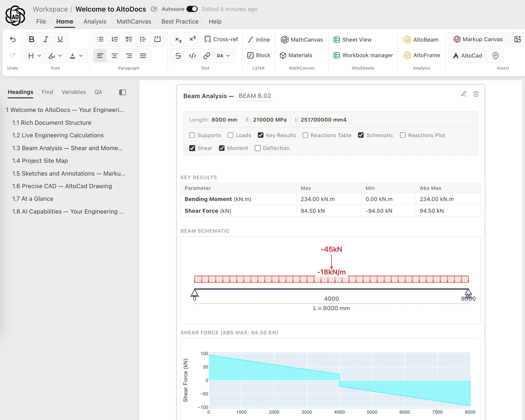Collapse the sidebar panel
Screen dimensions: 525x420
pos(123,92)
